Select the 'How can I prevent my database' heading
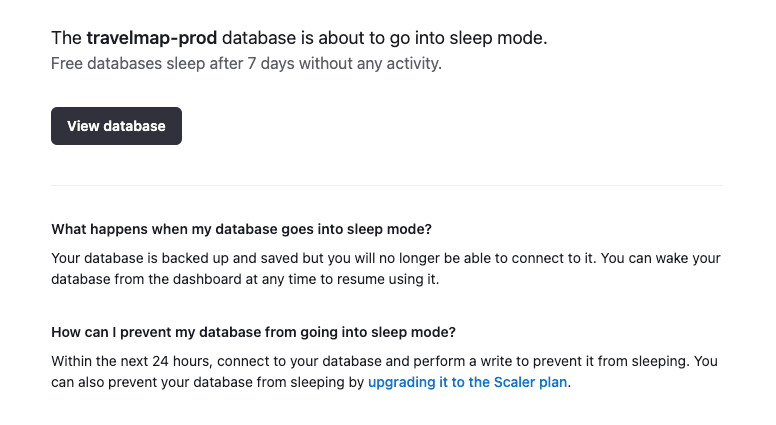Viewport: 776px width, 425px height. pyautogui.click(x=253, y=332)
